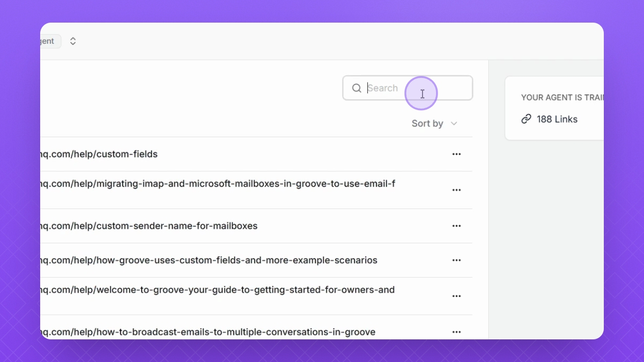The image size is (644, 362).
Task: Click the agent badge in the header
Action: [x=51, y=41]
